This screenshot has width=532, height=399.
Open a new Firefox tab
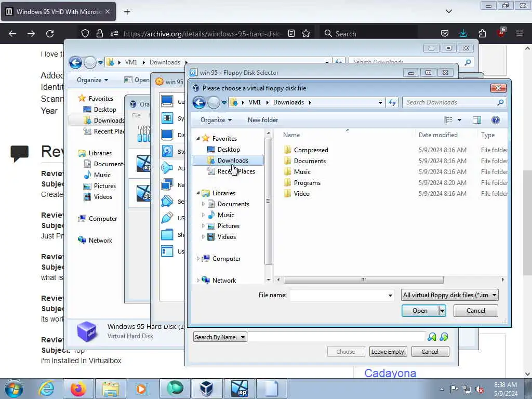(127, 12)
